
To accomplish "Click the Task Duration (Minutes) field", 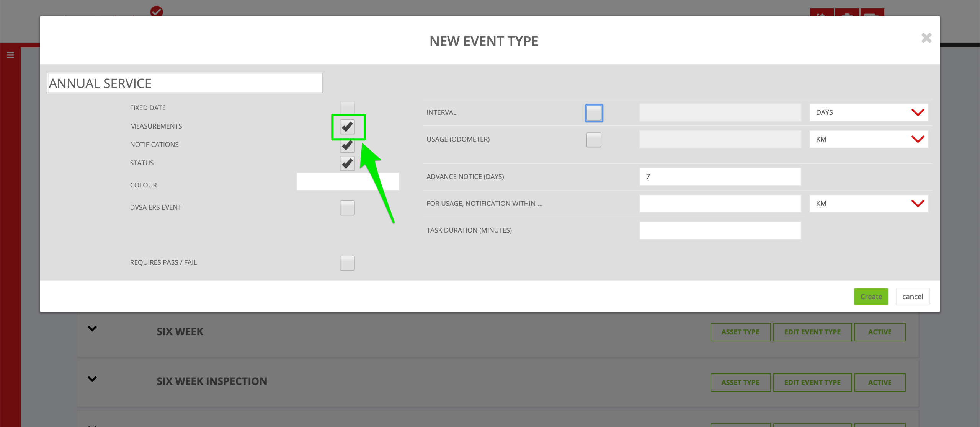I will [720, 230].
